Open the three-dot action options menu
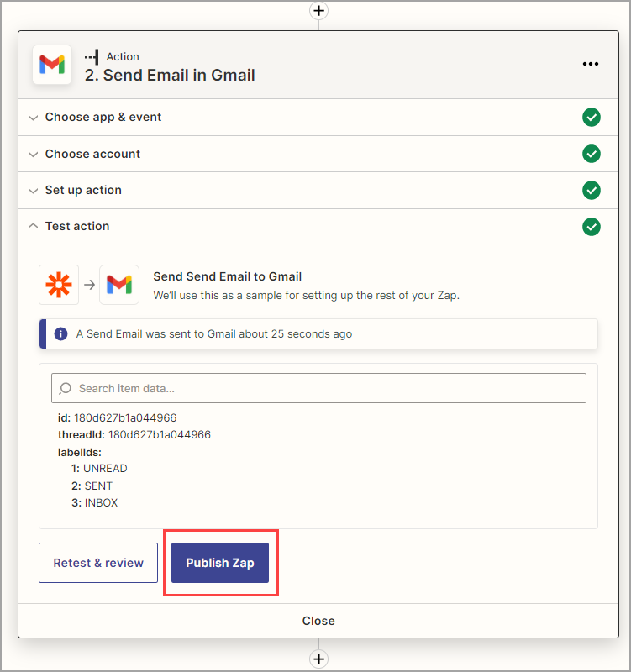Viewport: 631px width, 672px height. (591, 64)
